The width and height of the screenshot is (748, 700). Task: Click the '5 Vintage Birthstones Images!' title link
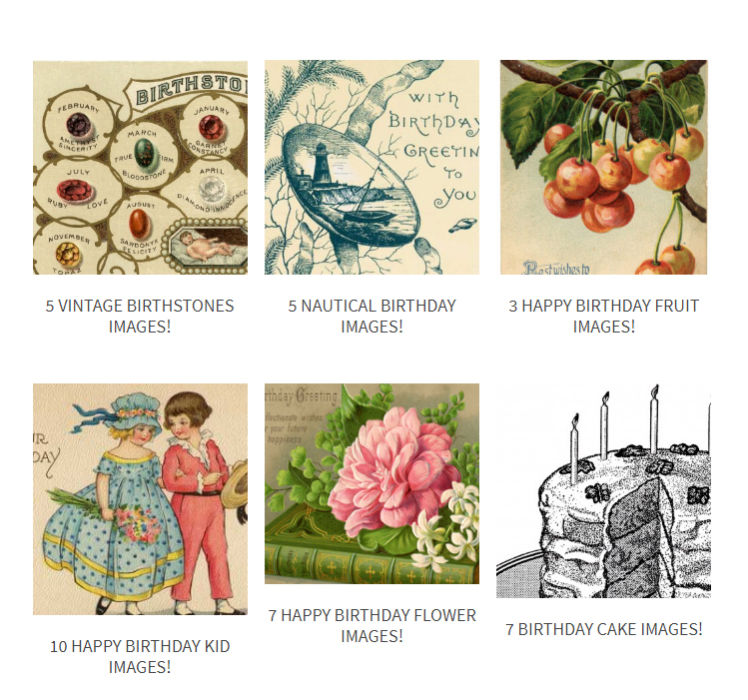click(140, 317)
